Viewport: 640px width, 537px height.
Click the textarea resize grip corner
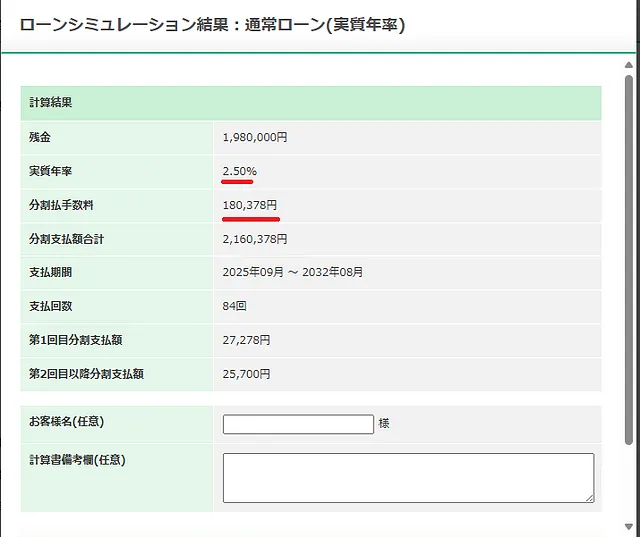(590, 499)
